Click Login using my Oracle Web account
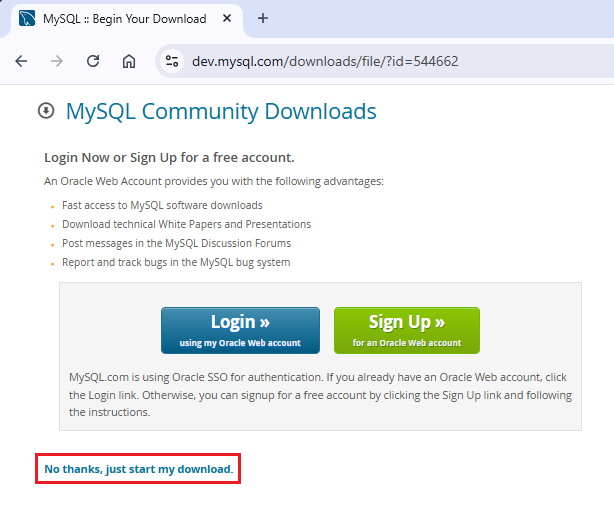The image size is (614, 524). click(x=240, y=331)
